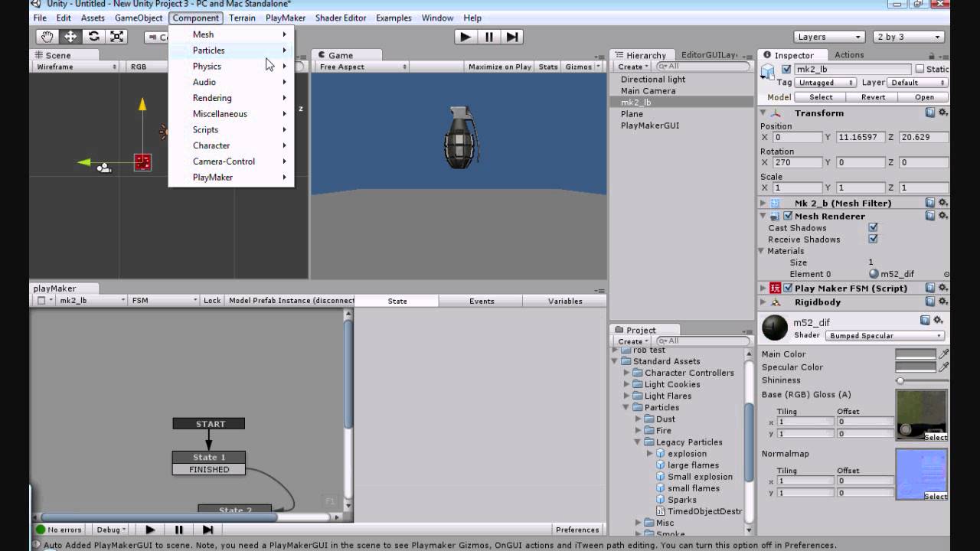Click the main Step frame button
Screen dimensions: 980x551
tap(512, 37)
